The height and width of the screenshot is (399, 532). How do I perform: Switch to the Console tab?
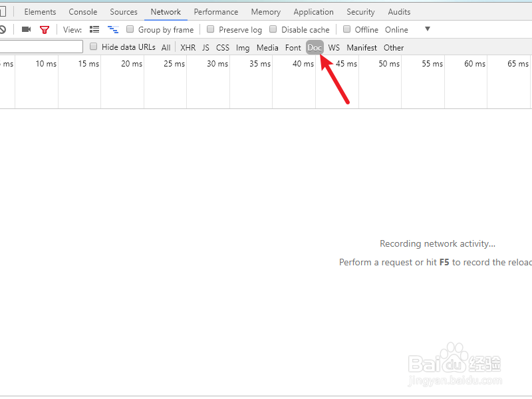coord(82,12)
